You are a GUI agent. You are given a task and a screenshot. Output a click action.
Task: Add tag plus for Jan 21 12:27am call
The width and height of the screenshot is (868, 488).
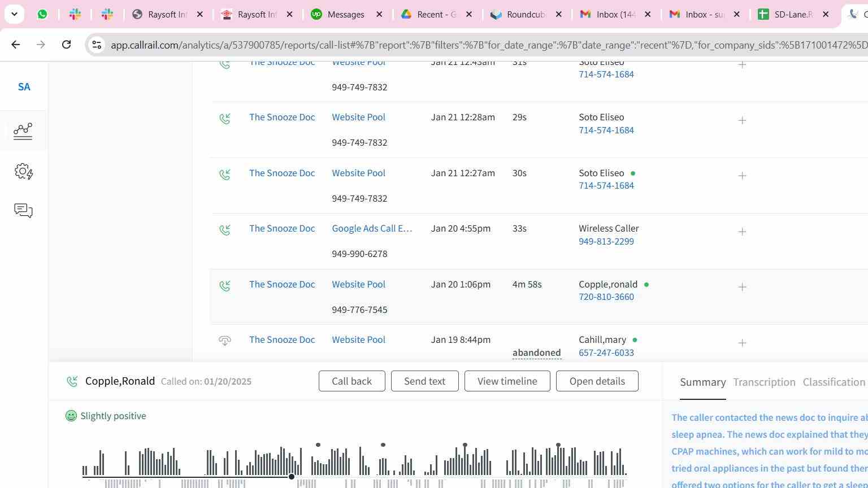(742, 176)
